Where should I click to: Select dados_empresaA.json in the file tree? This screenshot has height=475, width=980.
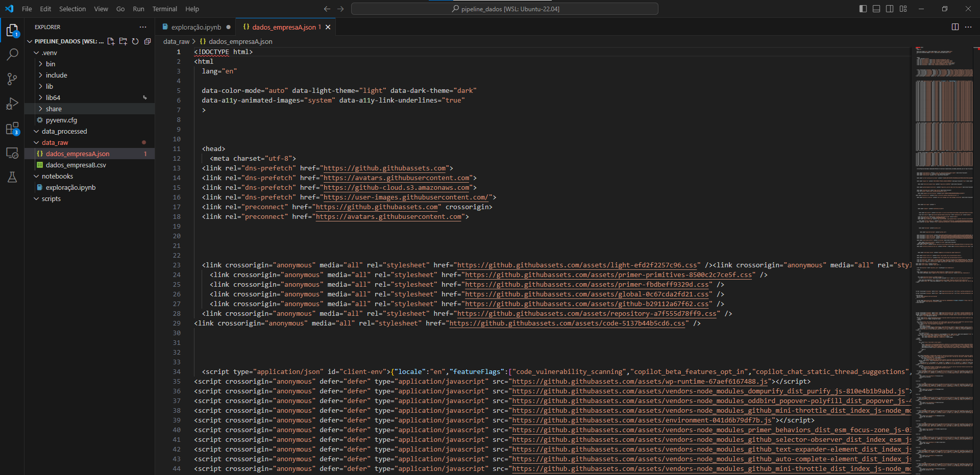tap(89, 154)
